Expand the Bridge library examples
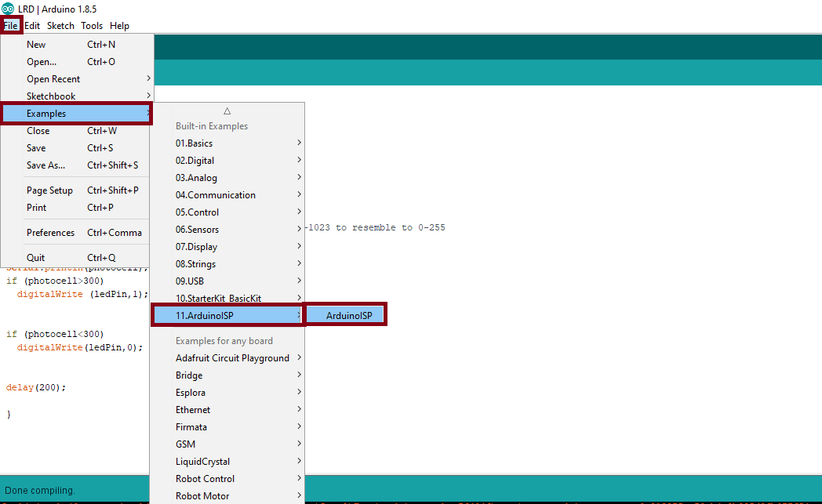The image size is (822, 504). tap(227, 375)
